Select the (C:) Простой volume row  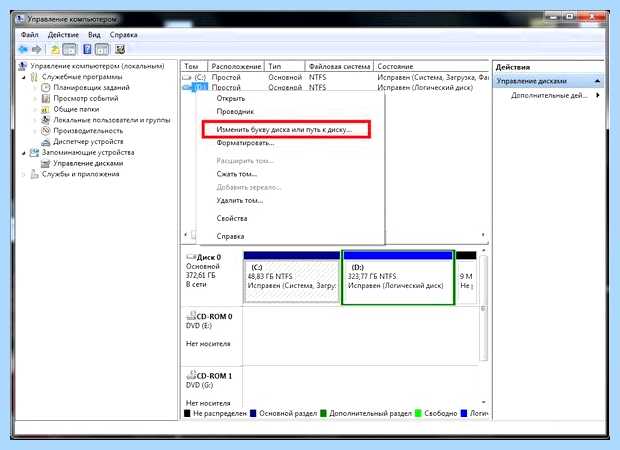point(335,78)
